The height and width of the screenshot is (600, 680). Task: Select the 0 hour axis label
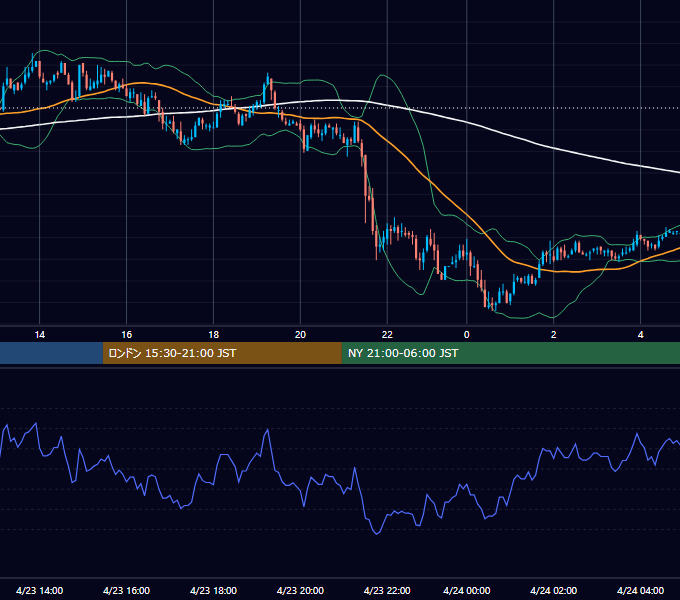467,335
